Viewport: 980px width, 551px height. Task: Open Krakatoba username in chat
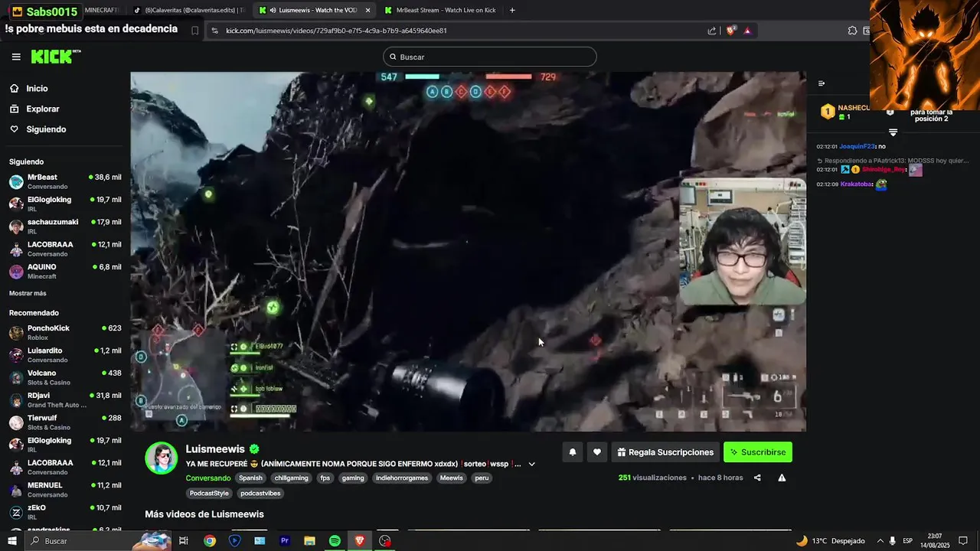857,184
